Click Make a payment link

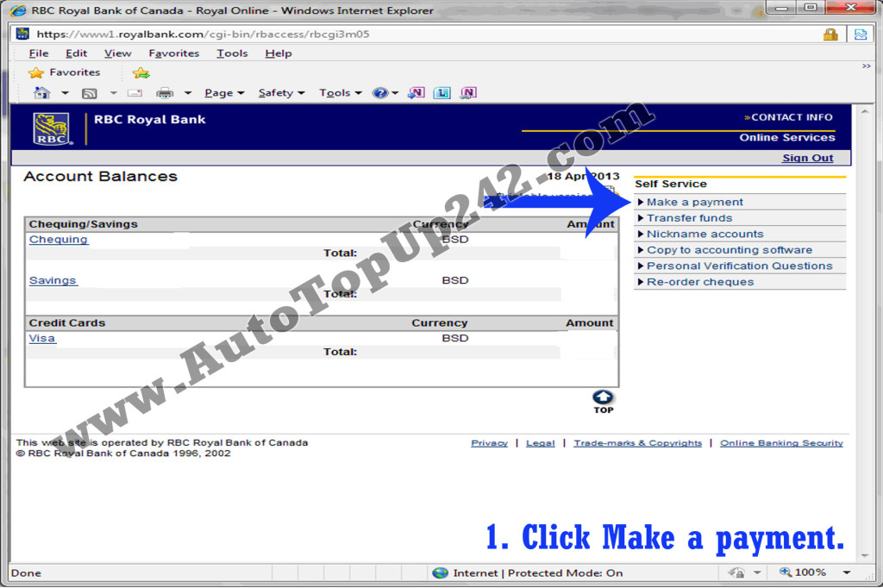tap(694, 203)
